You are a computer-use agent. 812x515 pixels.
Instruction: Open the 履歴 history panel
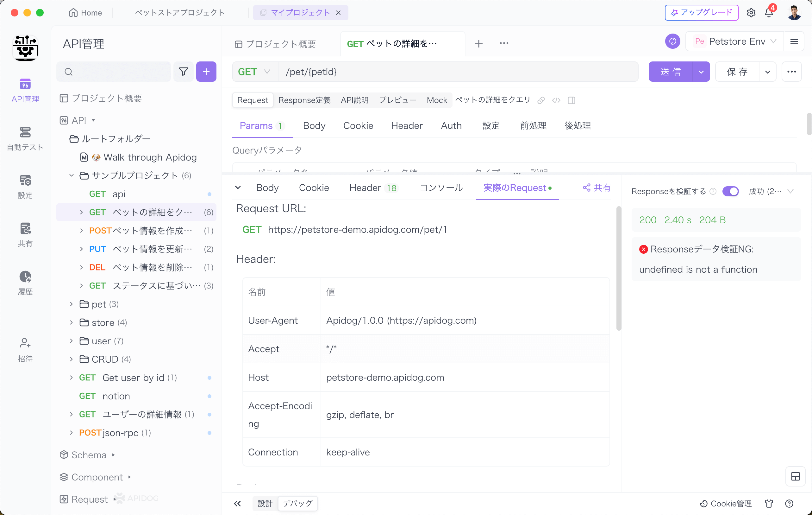coord(25,283)
